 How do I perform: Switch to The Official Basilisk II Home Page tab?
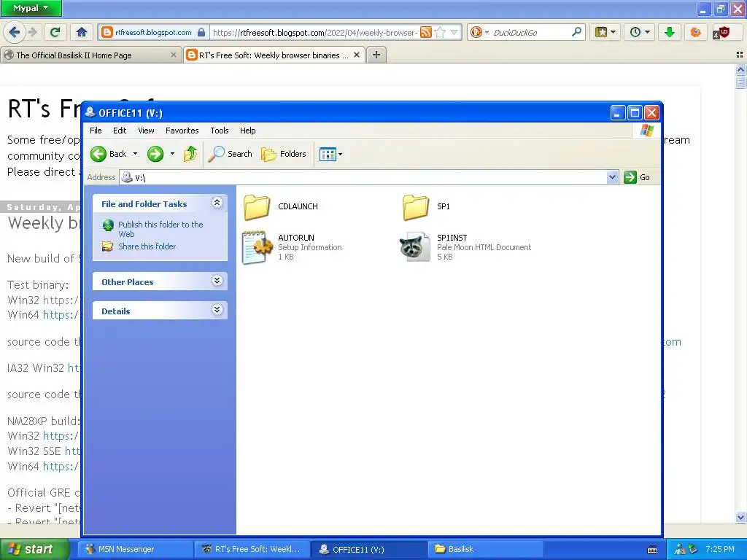(90, 55)
